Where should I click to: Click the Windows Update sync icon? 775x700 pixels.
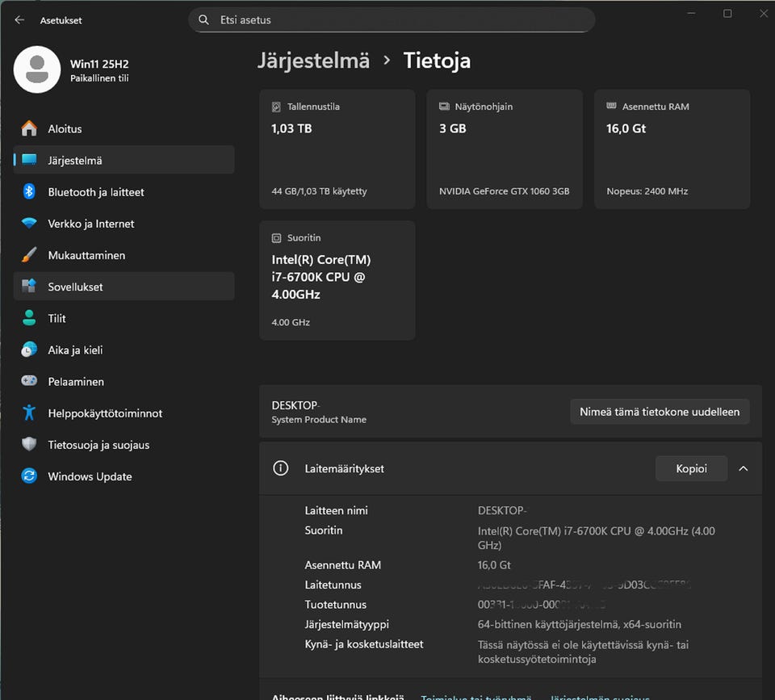point(29,476)
